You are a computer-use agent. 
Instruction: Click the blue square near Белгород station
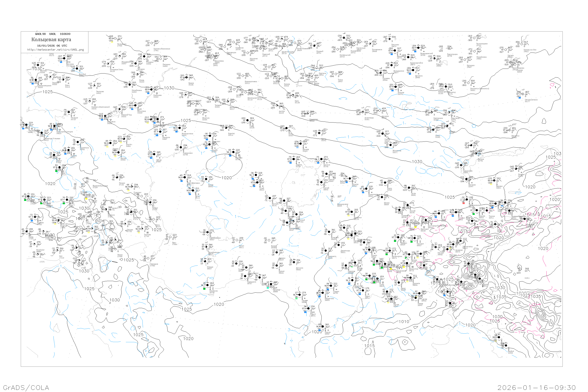coord(61,62)
